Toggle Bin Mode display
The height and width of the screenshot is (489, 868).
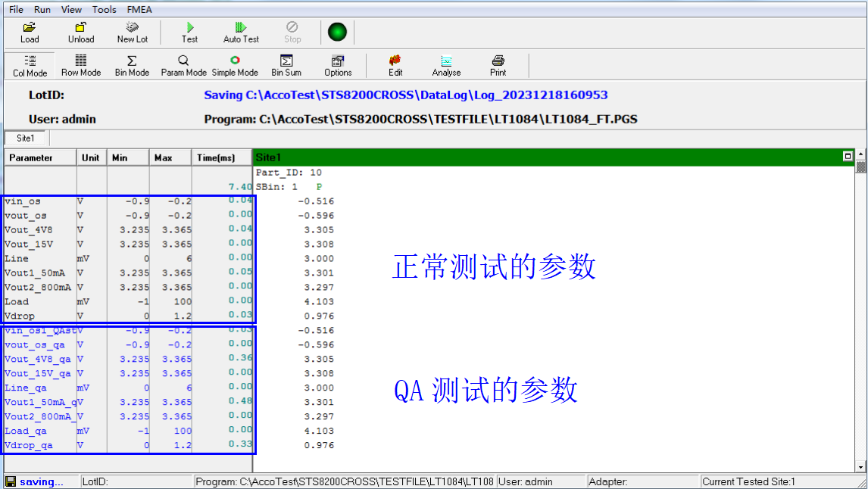132,65
